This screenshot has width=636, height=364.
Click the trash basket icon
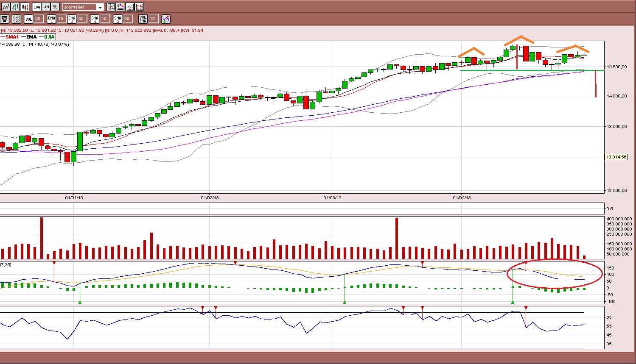tap(5, 19)
